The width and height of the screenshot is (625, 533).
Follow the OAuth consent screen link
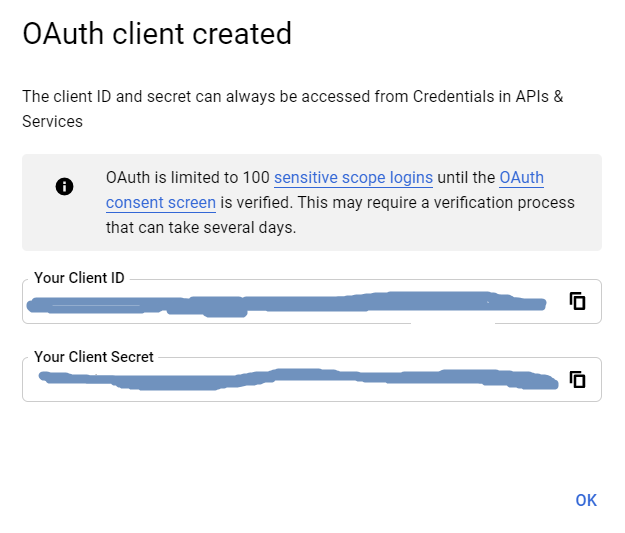coord(160,203)
